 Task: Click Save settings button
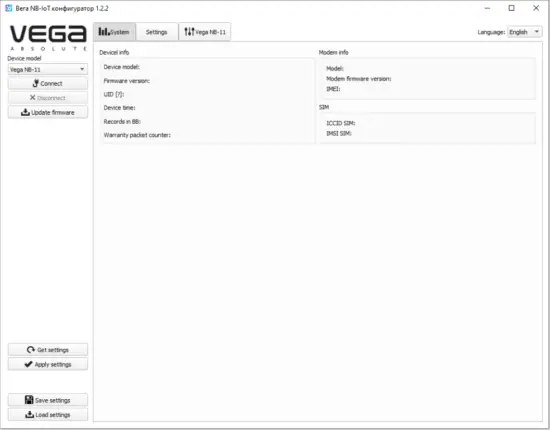pyautogui.click(x=48, y=400)
